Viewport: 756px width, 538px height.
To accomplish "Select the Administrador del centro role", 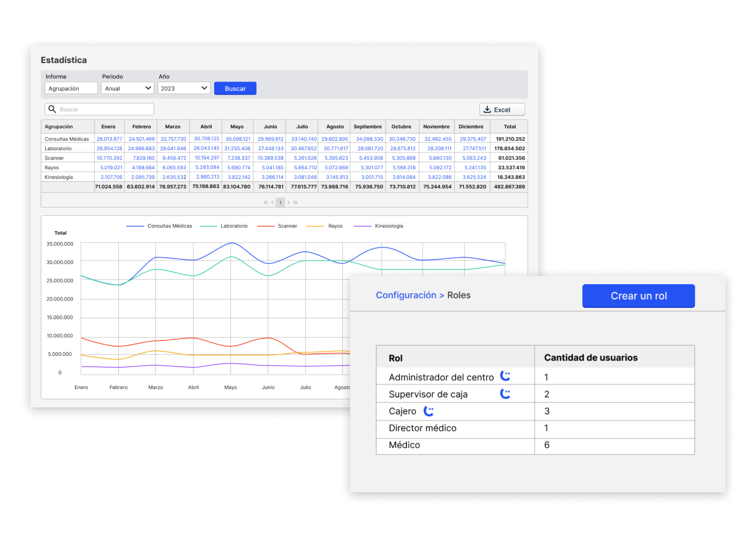I will point(441,377).
